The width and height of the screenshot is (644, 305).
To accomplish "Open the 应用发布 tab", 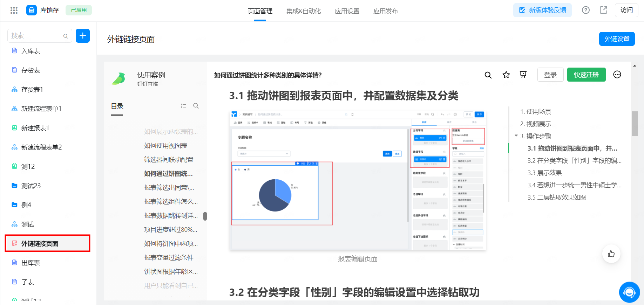I will (386, 11).
